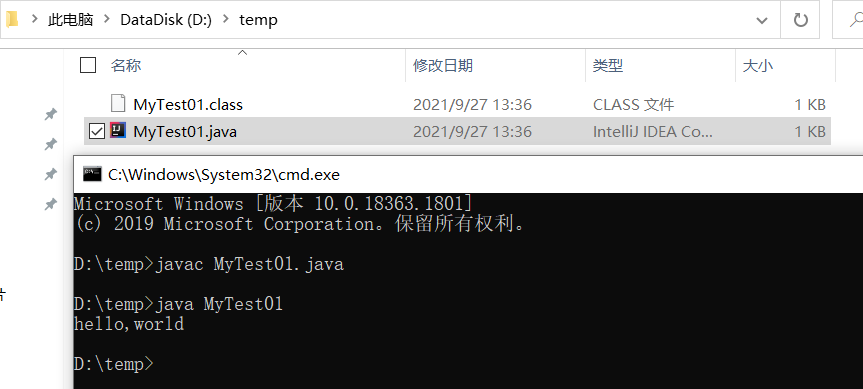The image size is (863, 389).
Task: Expand the chevron after DataDisk (D:) breadcrumb
Action: pyautogui.click(x=226, y=20)
